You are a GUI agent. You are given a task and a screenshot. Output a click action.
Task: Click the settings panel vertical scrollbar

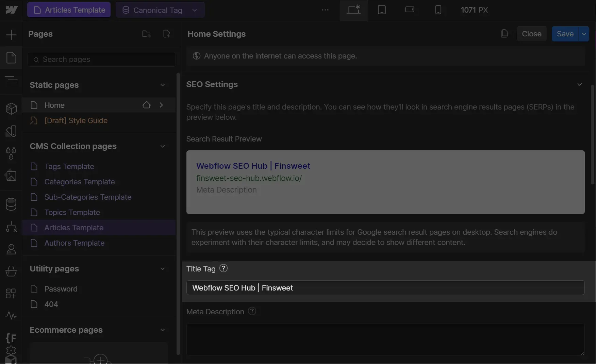click(592, 135)
